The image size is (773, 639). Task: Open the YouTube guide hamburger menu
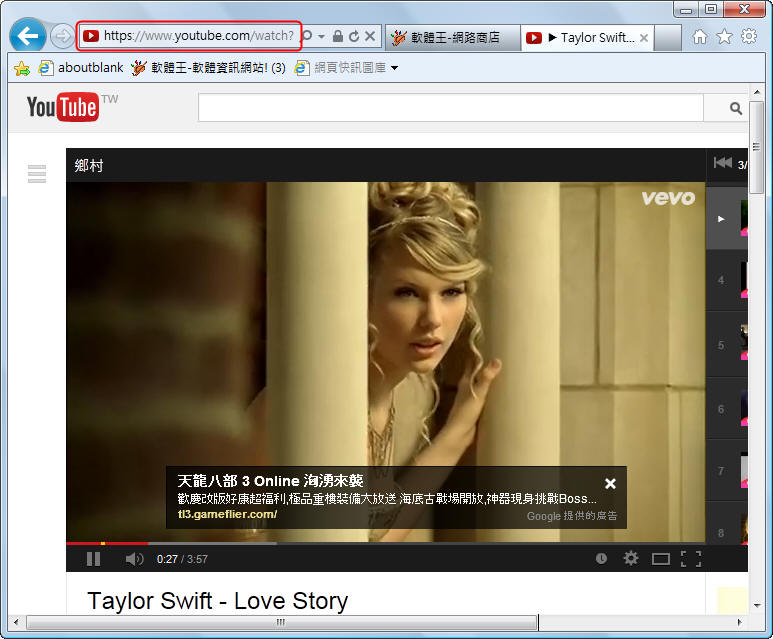pos(37,174)
